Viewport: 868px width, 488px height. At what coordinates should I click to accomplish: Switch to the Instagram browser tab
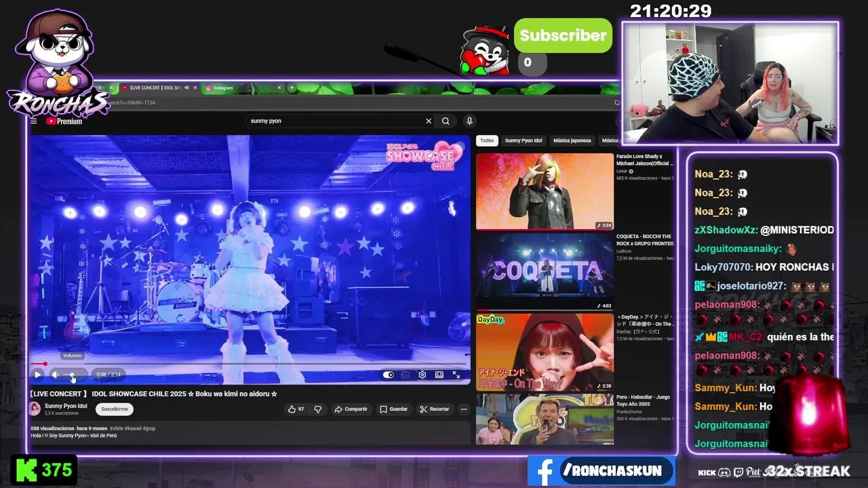241,87
